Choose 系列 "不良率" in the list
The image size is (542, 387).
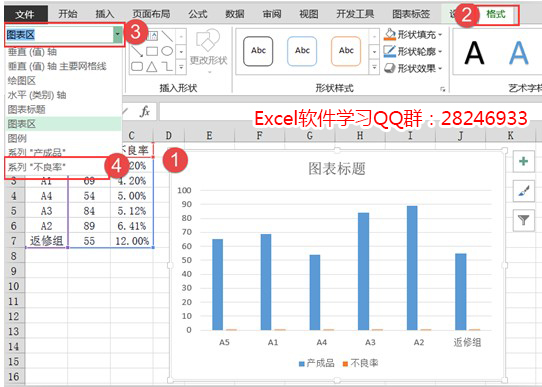coord(57,167)
